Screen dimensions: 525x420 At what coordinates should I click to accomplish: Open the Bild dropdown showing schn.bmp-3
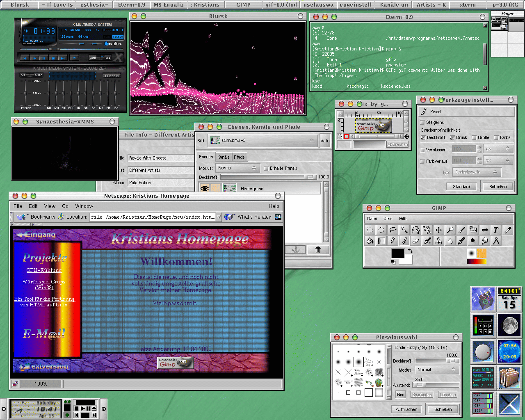pyautogui.click(x=262, y=141)
